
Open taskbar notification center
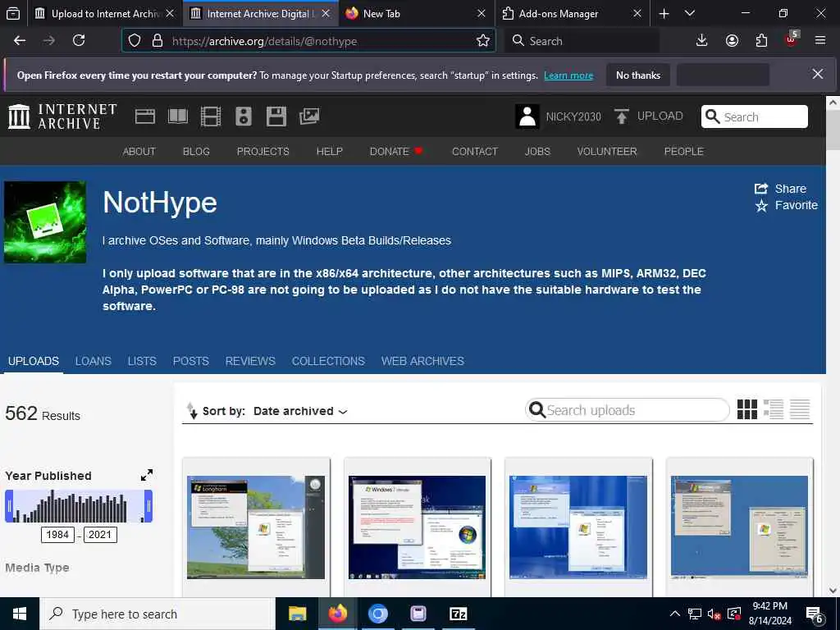815,614
